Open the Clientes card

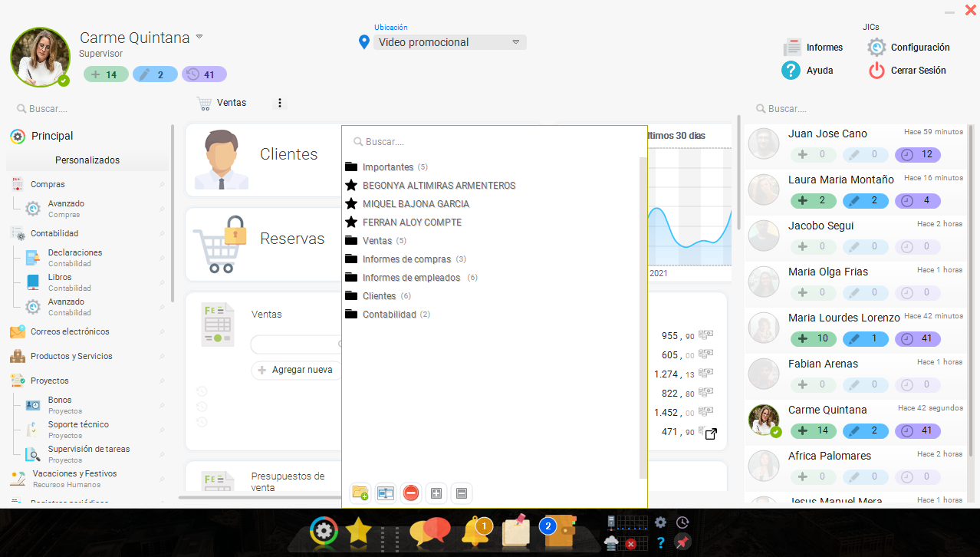pos(263,159)
